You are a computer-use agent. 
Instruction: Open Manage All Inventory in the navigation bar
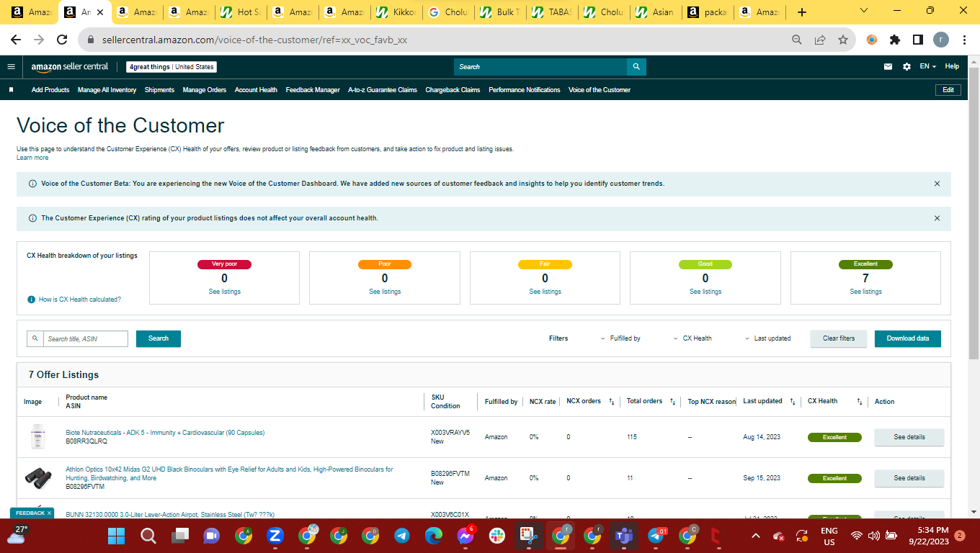coord(107,90)
